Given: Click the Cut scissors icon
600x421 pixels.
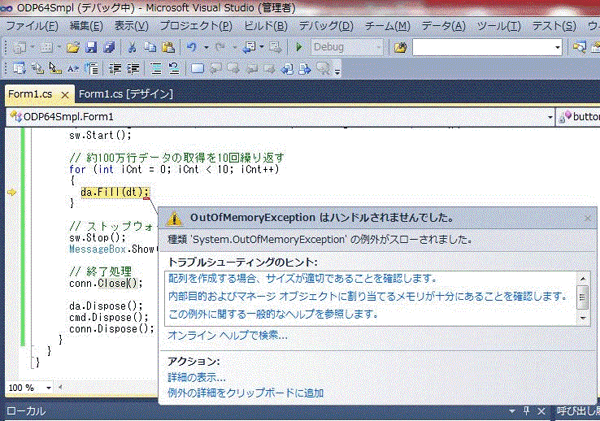Looking at the screenshot, I should pos(132,47).
